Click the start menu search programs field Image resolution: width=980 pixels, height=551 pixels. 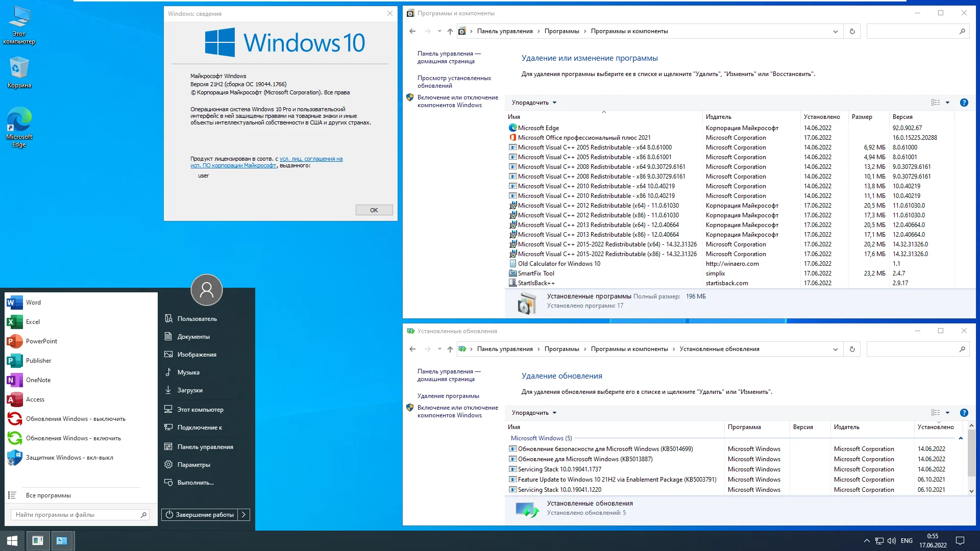[x=77, y=515]
